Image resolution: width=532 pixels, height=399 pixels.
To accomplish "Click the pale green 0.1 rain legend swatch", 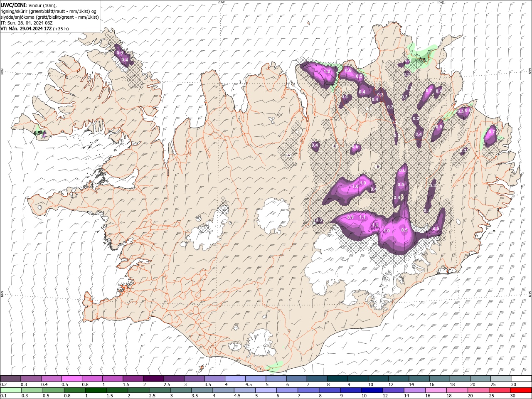I will tap(11, 390).
